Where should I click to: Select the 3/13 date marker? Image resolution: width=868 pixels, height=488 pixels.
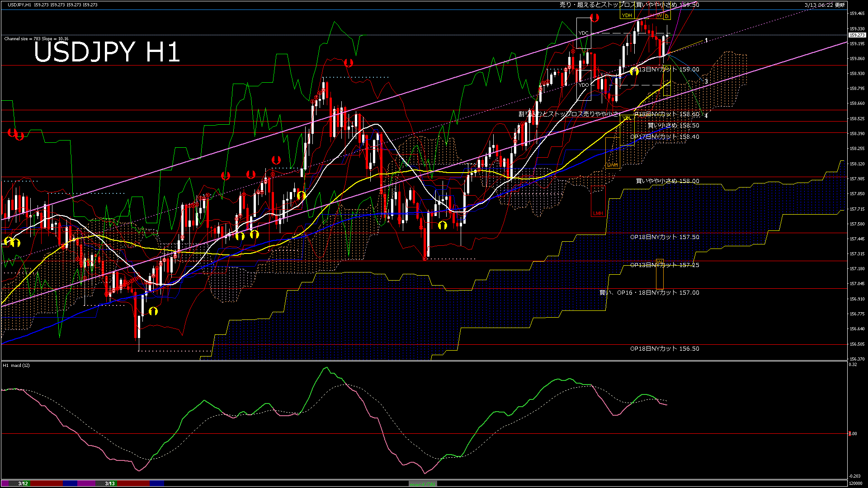coord(110,483)
